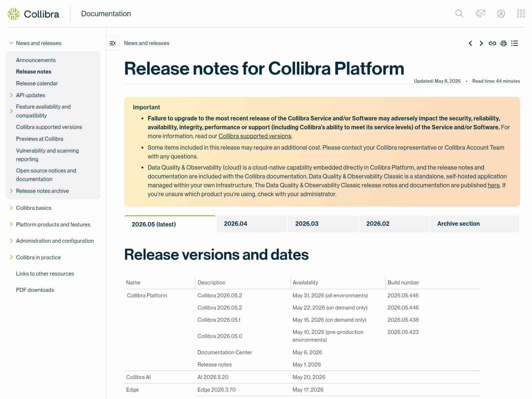Expand Feature availability and compatibility
The height and width of the screenshot is (399, 532).
(x=11, y=111)
